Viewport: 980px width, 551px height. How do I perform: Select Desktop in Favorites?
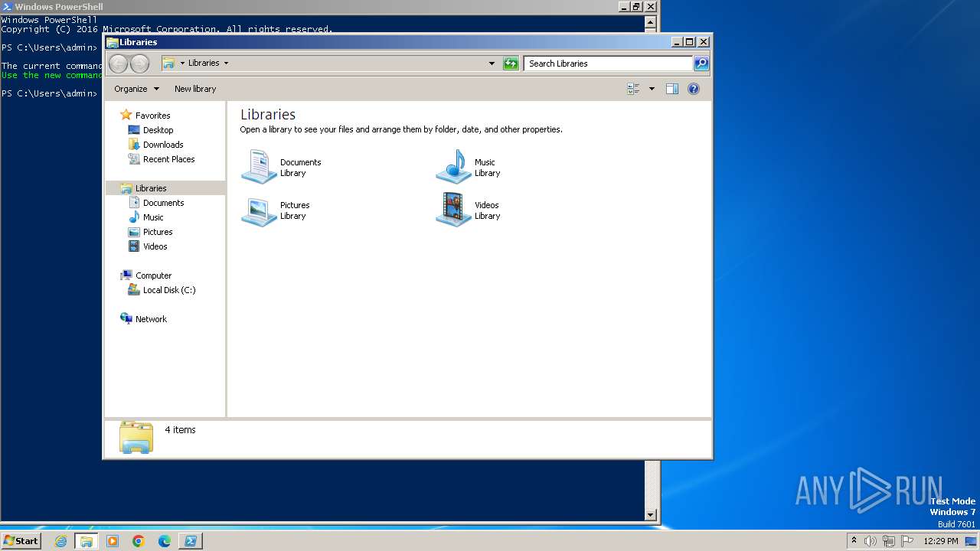158,130
